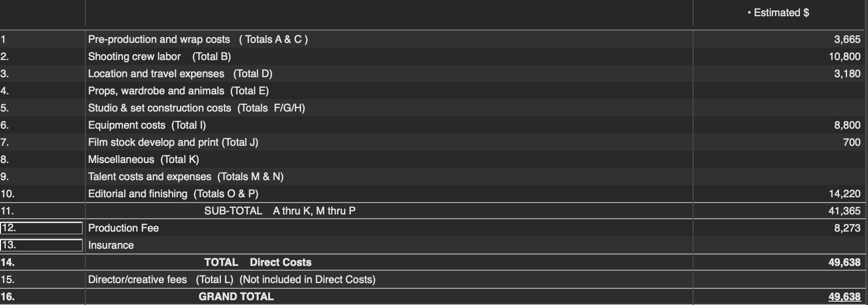The image size is (868, 305).
Task: Click the Equipment costs value 8,800
Action: click(x=847, y=125)
